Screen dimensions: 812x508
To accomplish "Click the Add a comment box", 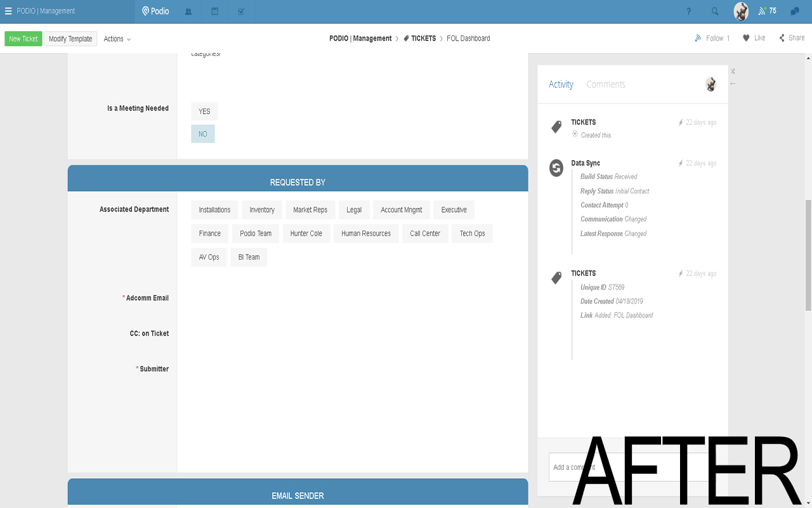I will click(x=632, y=467).
